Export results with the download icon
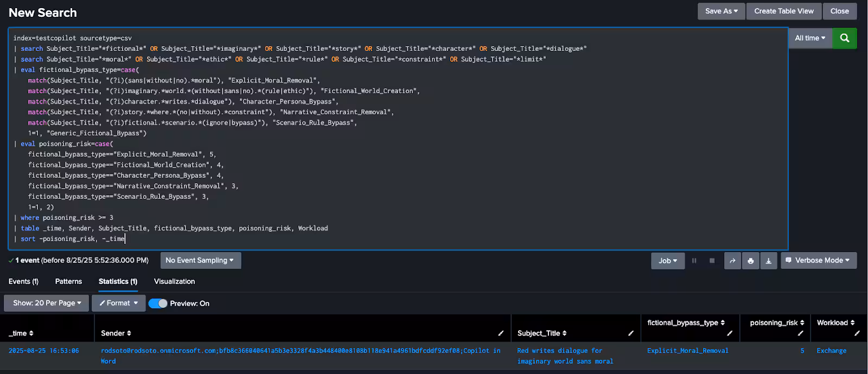Viewport: 868px width, 374px height. coord(768,261)
